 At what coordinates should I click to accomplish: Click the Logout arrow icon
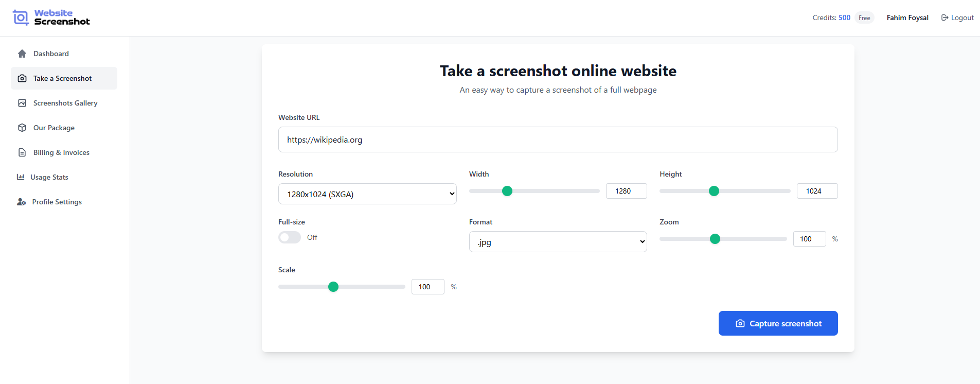(945, 18)
